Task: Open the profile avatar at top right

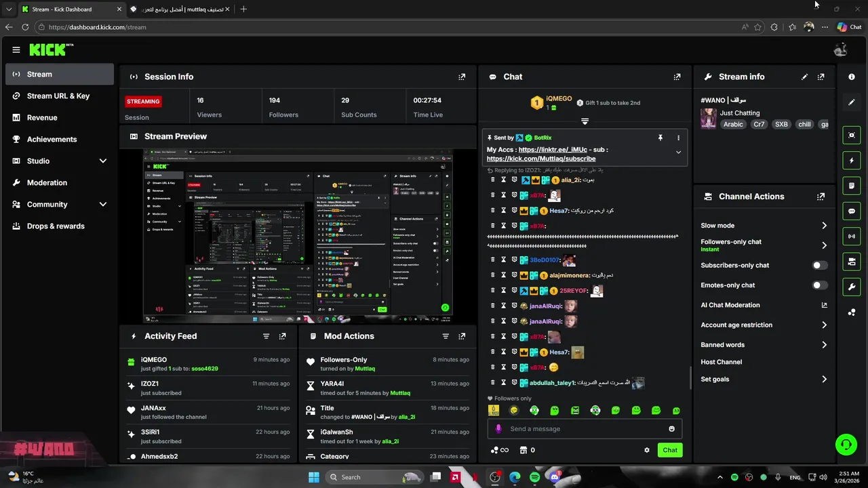Action: click(841, 49)
